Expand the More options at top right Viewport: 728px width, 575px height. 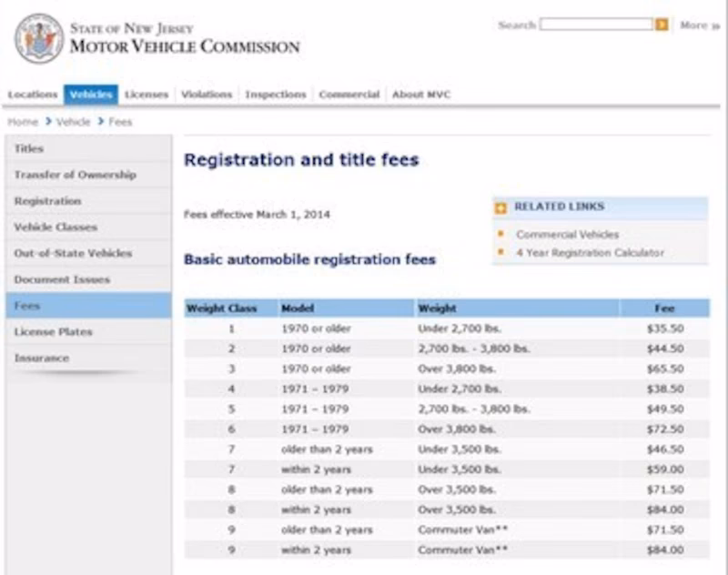(695, 26)
